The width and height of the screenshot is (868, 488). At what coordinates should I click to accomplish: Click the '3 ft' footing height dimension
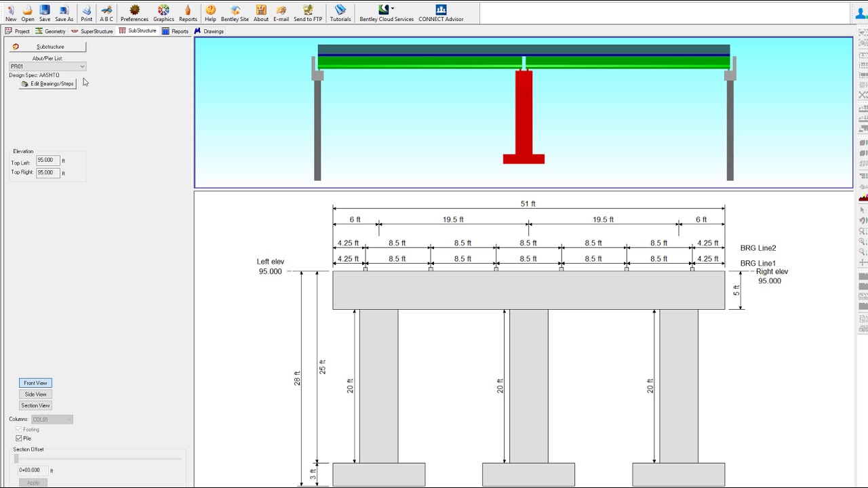tap(313, 474)
